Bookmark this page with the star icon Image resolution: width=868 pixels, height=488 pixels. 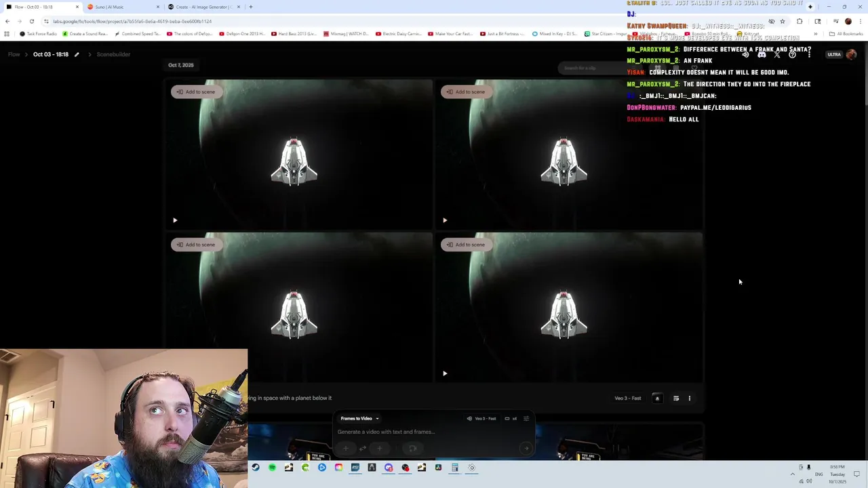pyautogui.click(x=782, y=21)
